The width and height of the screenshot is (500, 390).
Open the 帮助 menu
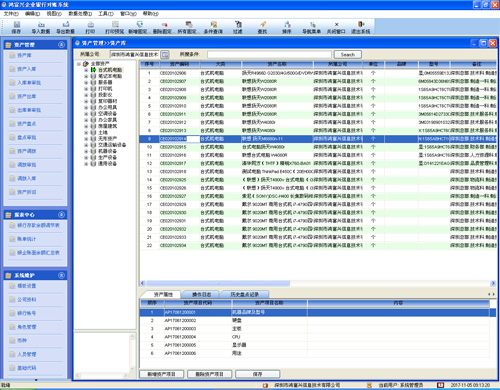(151, 14)
